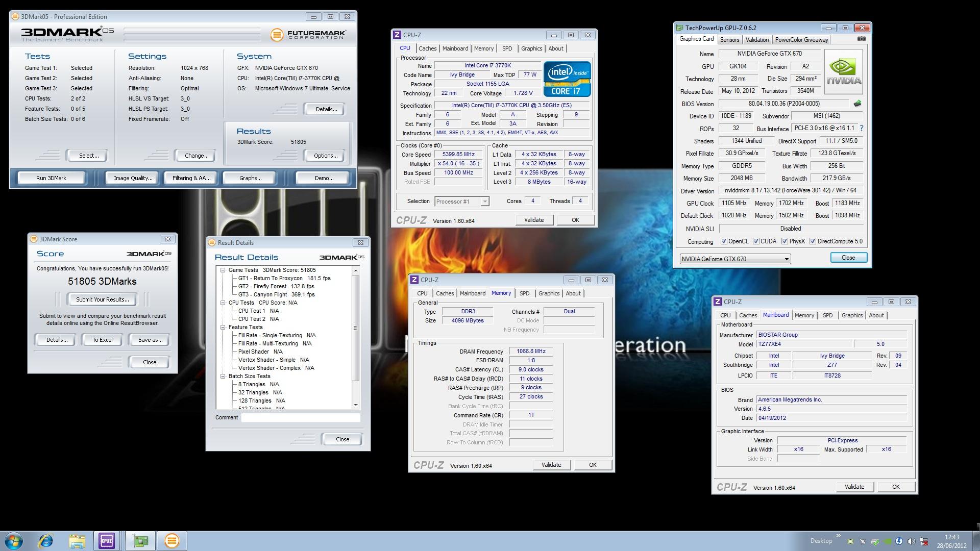Switch to GPU-Z green taskbar icon

tap(140, 541)
